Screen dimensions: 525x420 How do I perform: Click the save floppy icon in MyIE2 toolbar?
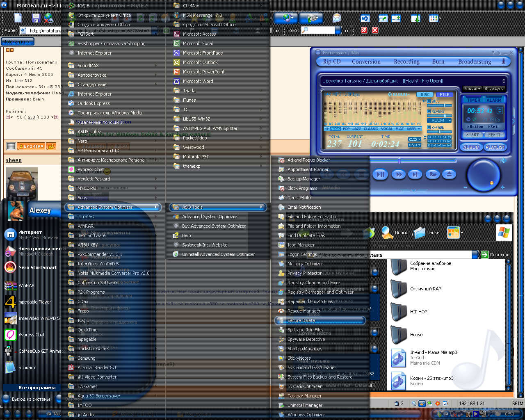[36, 18]
